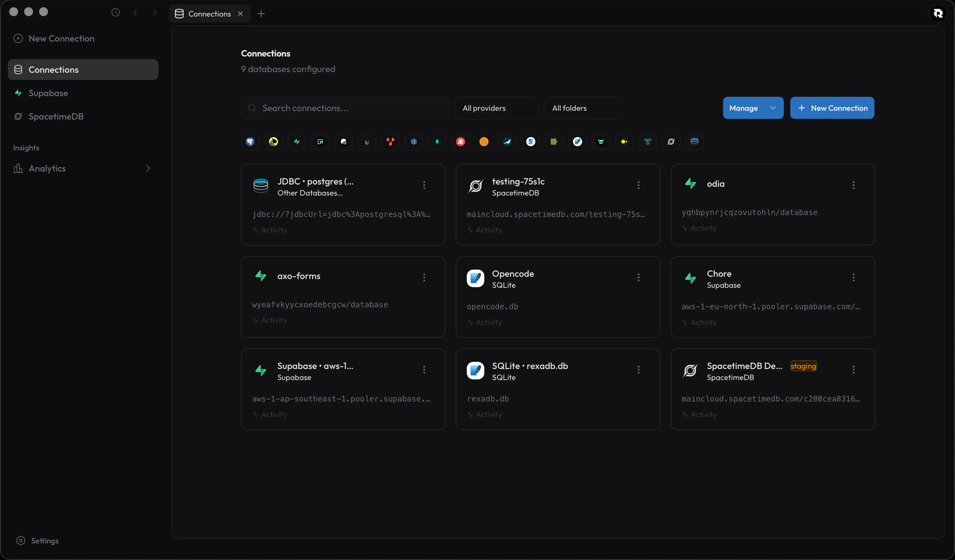View Activity for Opencode card

(484, 322)
